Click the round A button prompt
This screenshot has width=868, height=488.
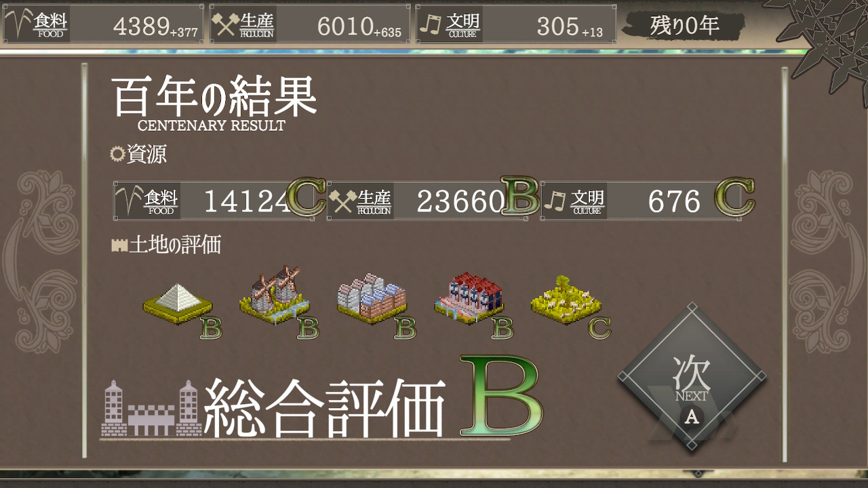[692, 417]
